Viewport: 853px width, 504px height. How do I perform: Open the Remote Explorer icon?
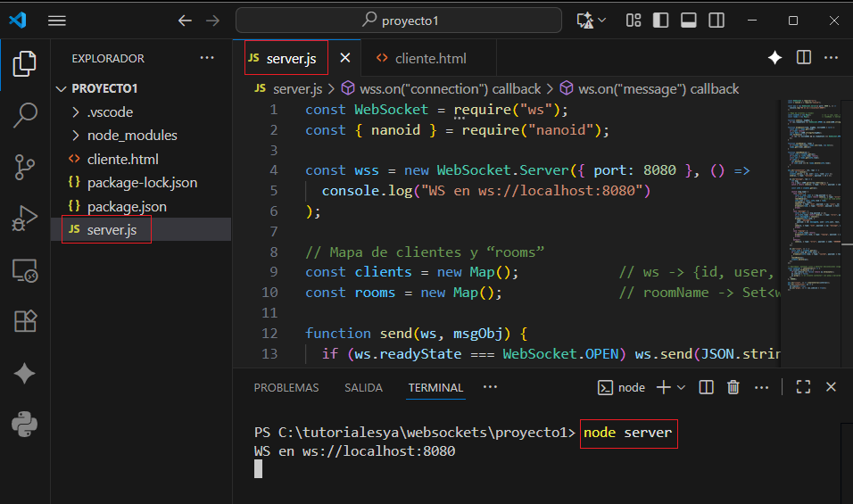[x=25, y=269]
